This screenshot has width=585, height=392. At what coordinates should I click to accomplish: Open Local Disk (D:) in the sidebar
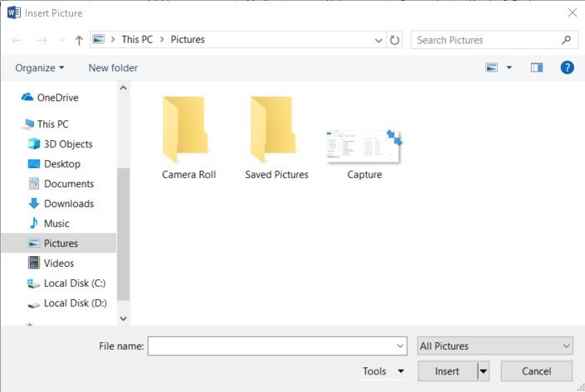(x=67, y=303)
